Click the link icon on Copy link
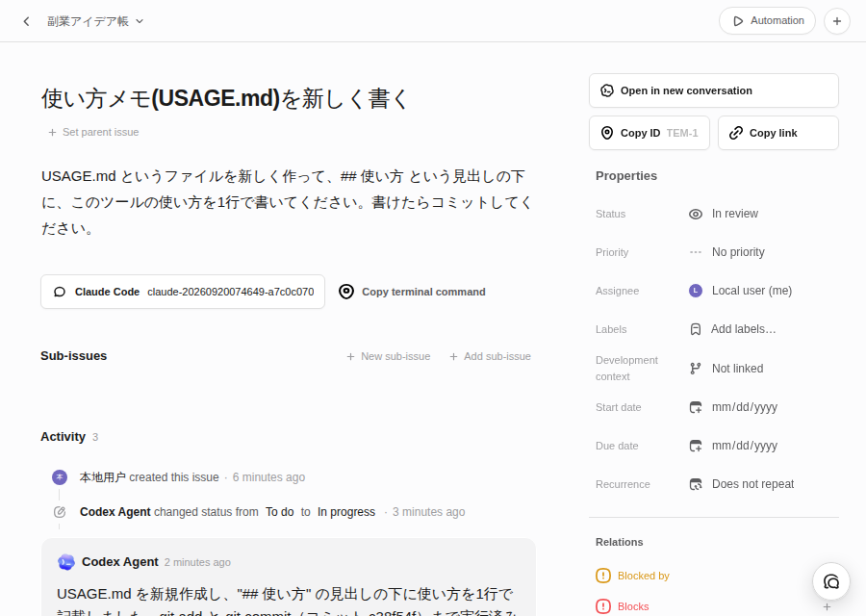 (x=736, y=133)
